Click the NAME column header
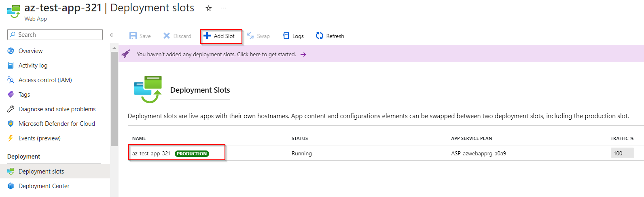This screenshot has height=197, width=644. tap(139, 138)
